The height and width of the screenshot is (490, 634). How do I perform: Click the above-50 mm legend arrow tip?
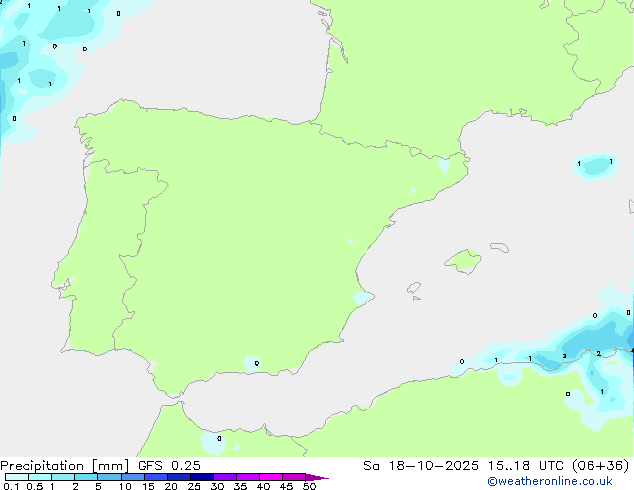coord(317,477)
